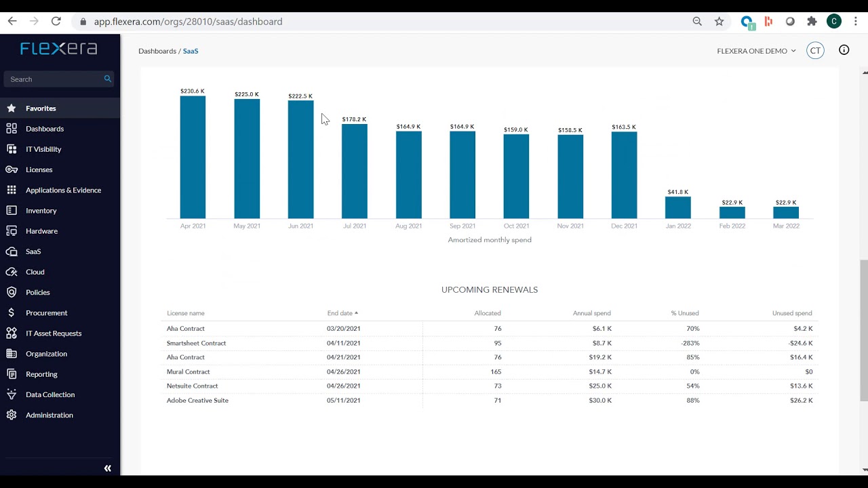
Task: Open IT Visibility menu item
Action: [43, 149]
